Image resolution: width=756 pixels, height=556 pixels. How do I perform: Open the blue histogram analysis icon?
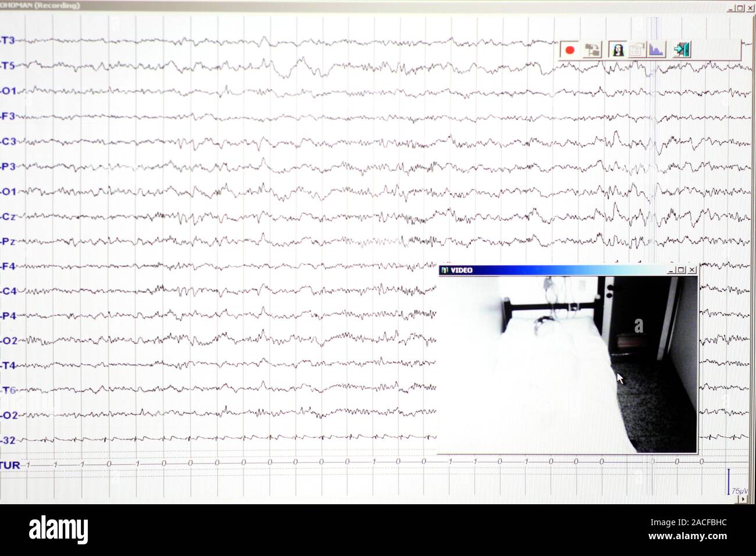tap(657, 50)
